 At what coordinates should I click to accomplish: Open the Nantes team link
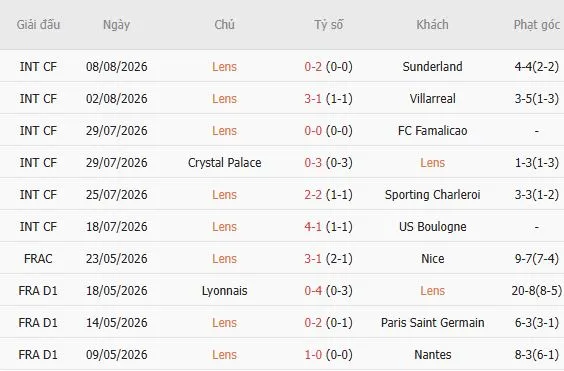pyautogui.click(x=432, y=355)
